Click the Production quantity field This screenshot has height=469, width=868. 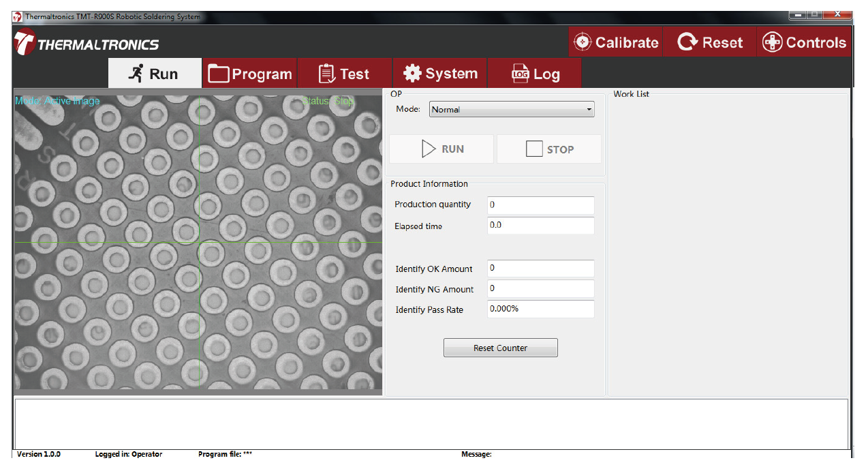[540, 205]
